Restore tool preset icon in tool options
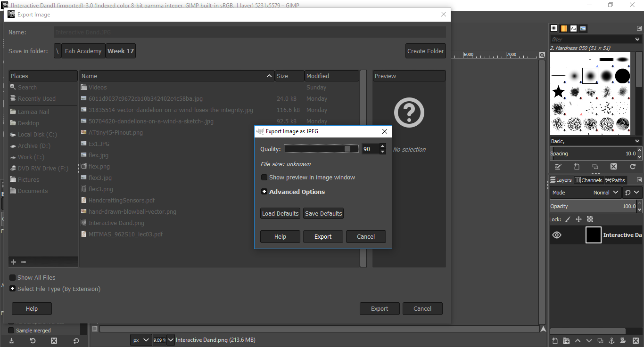The height and width of the screenshot is (347, 644). coord(33,341)
